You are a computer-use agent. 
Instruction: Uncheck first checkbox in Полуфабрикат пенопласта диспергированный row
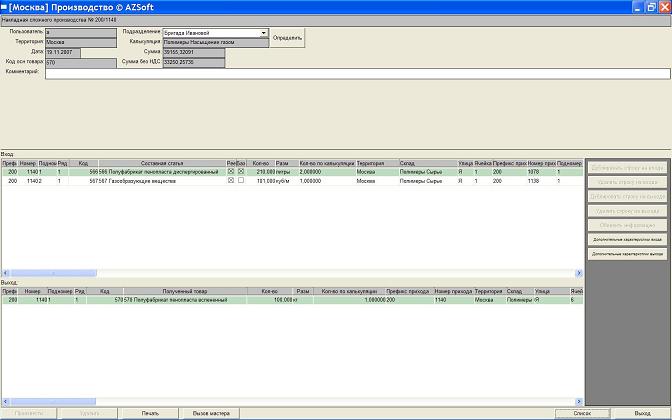[x=231, y=172]
